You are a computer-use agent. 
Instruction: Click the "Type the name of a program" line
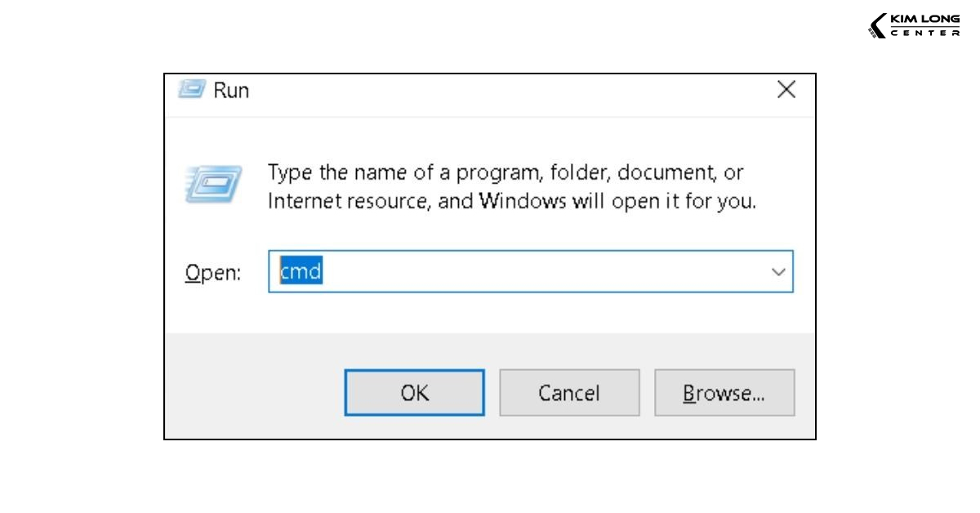506,173
